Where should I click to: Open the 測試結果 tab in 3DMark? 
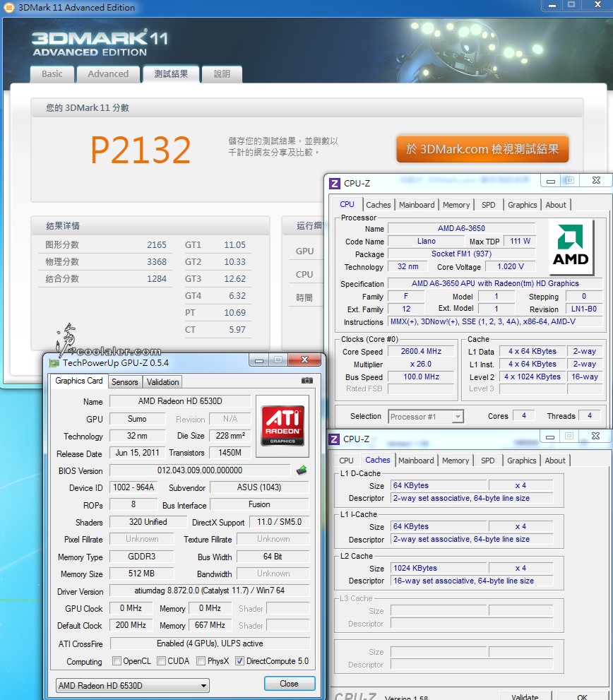pyautogui.click(x=171, y=74)
